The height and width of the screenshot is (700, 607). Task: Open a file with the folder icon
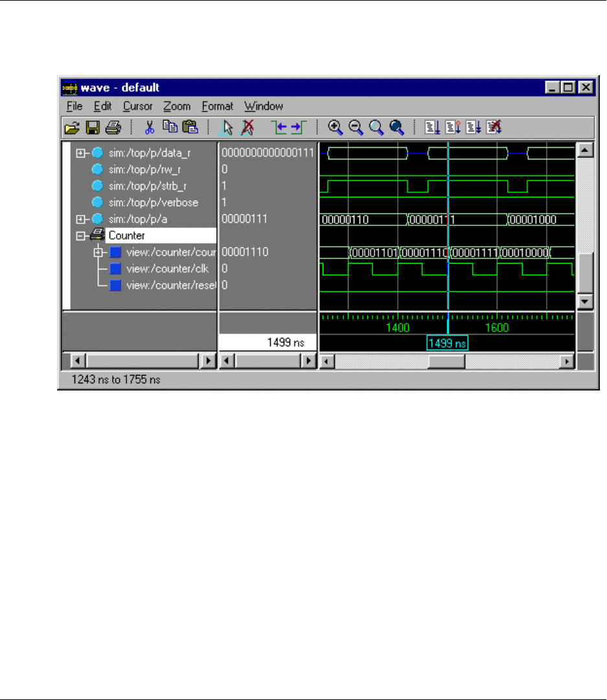coord(72,128)
